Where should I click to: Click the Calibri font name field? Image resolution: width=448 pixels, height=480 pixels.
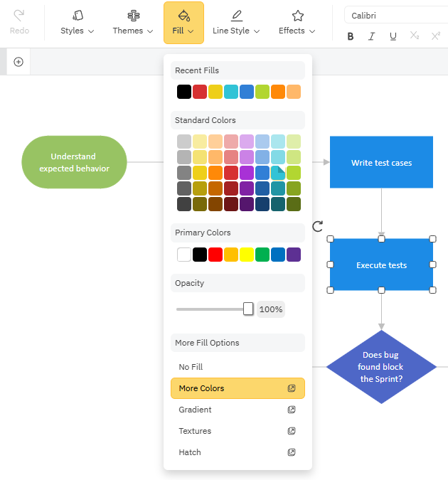pos(395,16)
